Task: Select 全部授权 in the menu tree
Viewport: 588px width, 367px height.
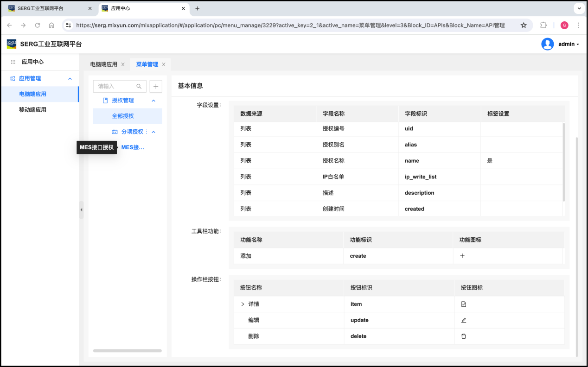Action: point(123,116)
